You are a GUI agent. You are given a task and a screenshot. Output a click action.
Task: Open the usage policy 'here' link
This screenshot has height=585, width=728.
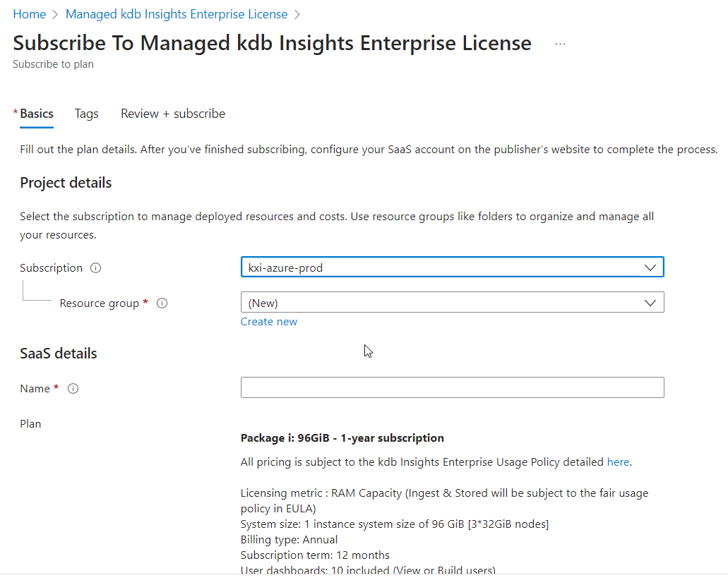(x=618, y=462)
